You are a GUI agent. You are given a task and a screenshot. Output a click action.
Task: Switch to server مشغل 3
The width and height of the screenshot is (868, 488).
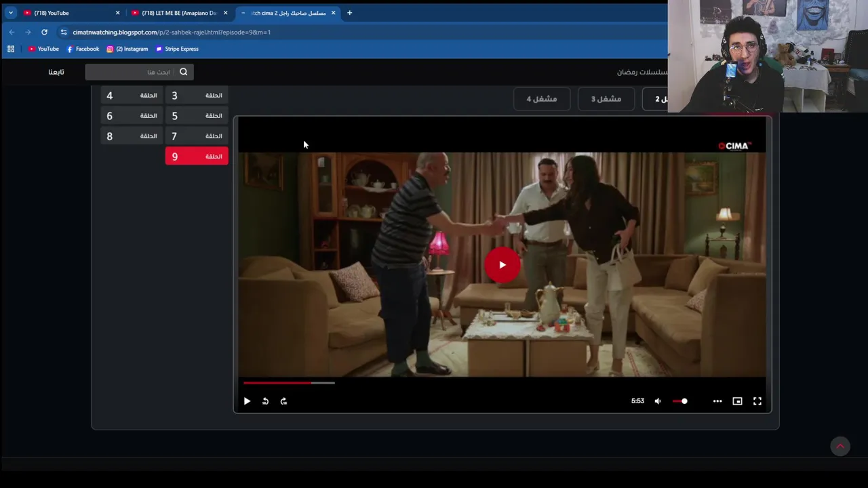606,99
